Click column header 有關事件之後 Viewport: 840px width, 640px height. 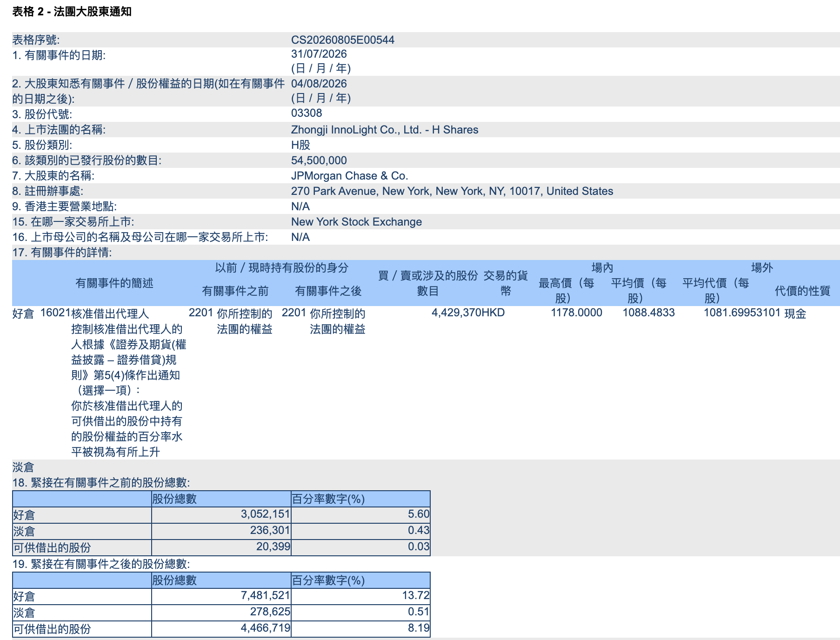(x=328, y=291)
